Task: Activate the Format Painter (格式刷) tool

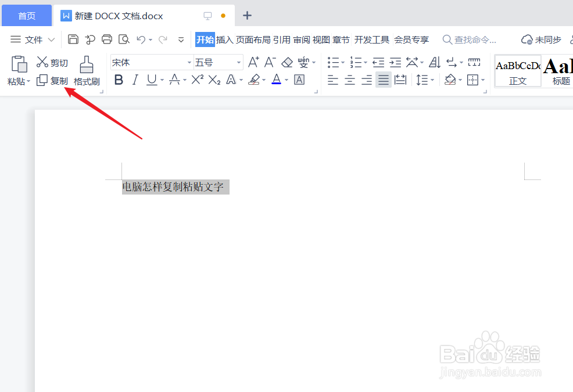Action: pyautogui.click(x=87, y=71)
